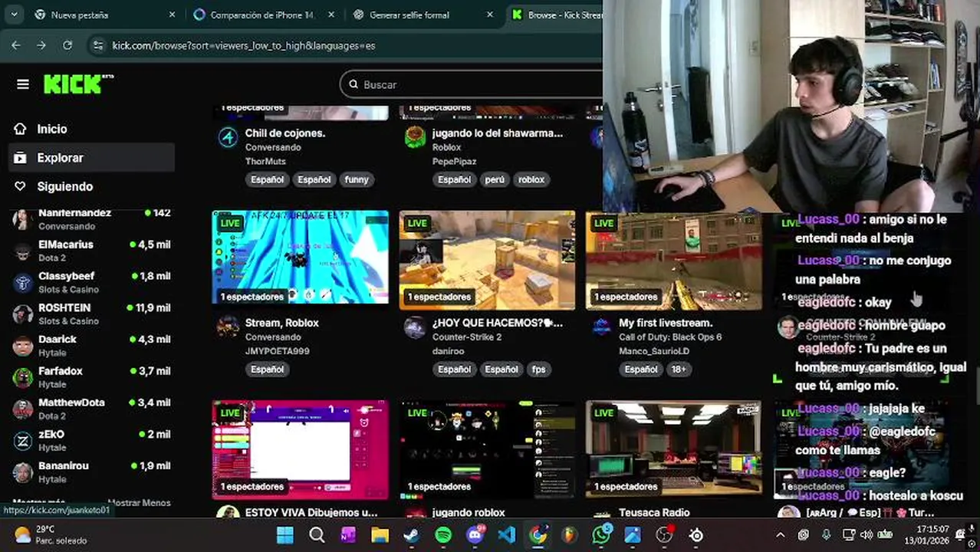Screen dimensions: 980x552
Task: Open Daarick channel in sidebar
Action: coord(90,345)
